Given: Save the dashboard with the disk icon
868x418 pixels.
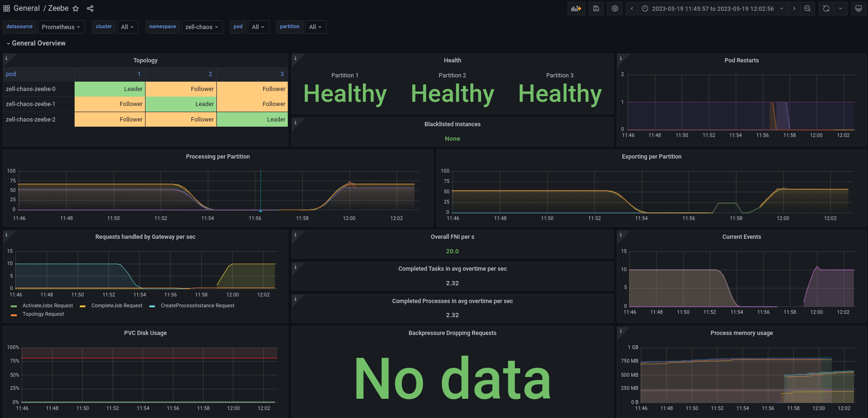Looking at the screenshot, I should tap(596, 8).
